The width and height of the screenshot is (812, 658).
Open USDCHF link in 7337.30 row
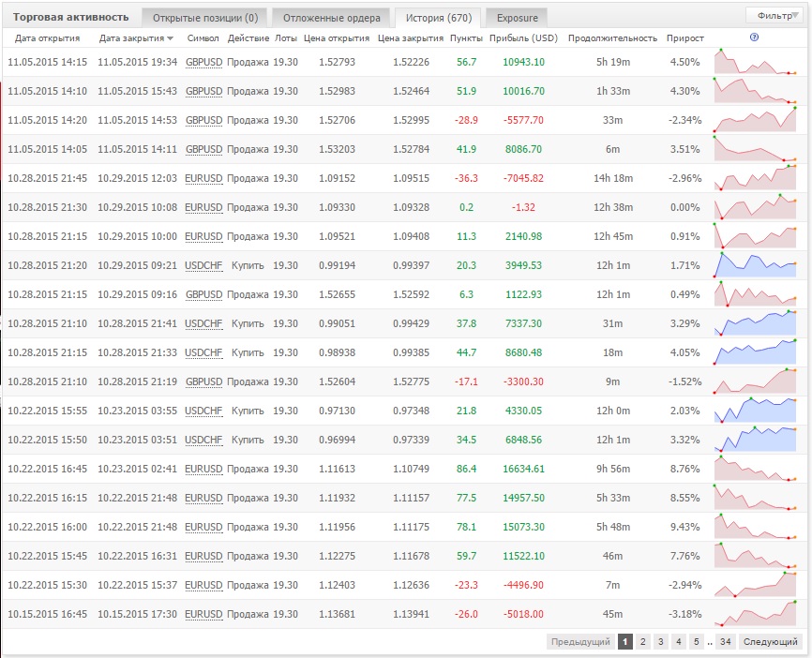tap(203, 323)
